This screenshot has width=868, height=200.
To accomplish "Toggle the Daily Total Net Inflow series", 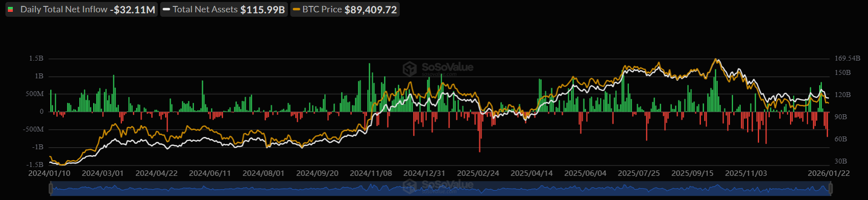I will click(x=81, y=9).
